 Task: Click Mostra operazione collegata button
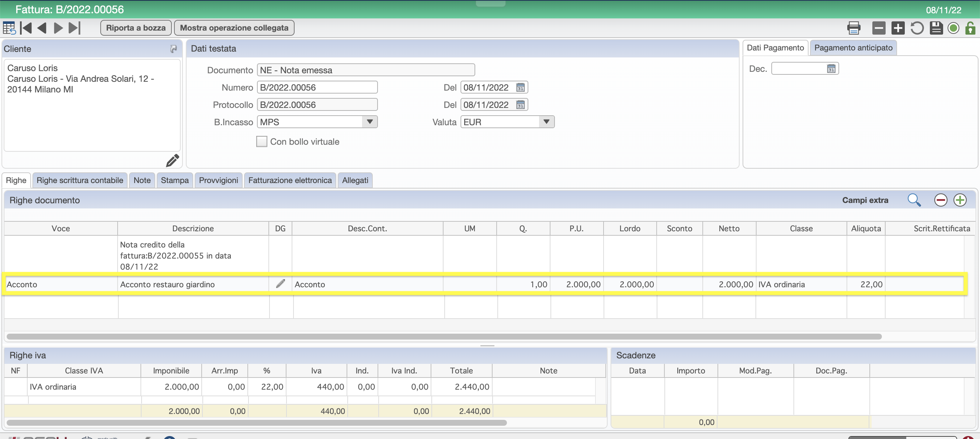[234, 28]
